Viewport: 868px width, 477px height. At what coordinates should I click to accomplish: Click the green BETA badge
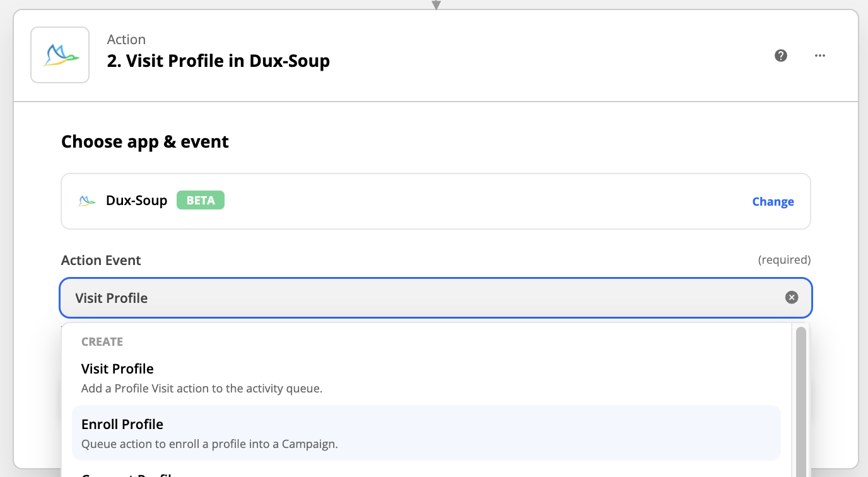pyautogui.click(x=201, y=201)
